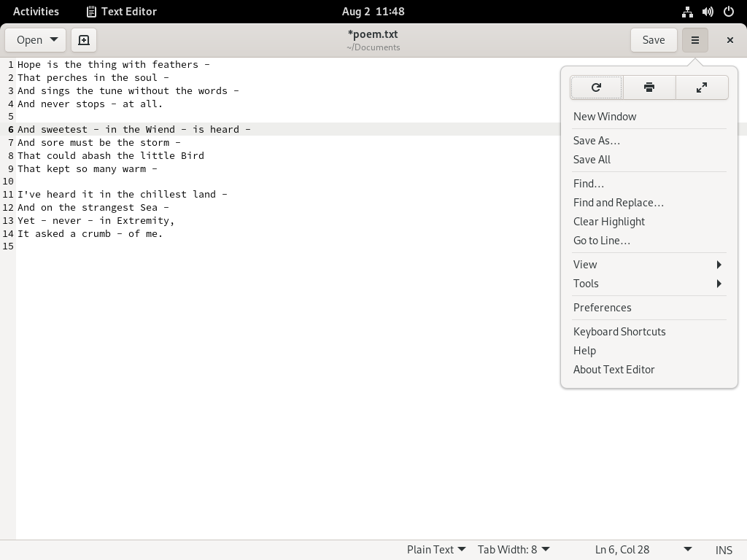
Task: Select Save As… menu entry
Action: click(x=649, y=141)
